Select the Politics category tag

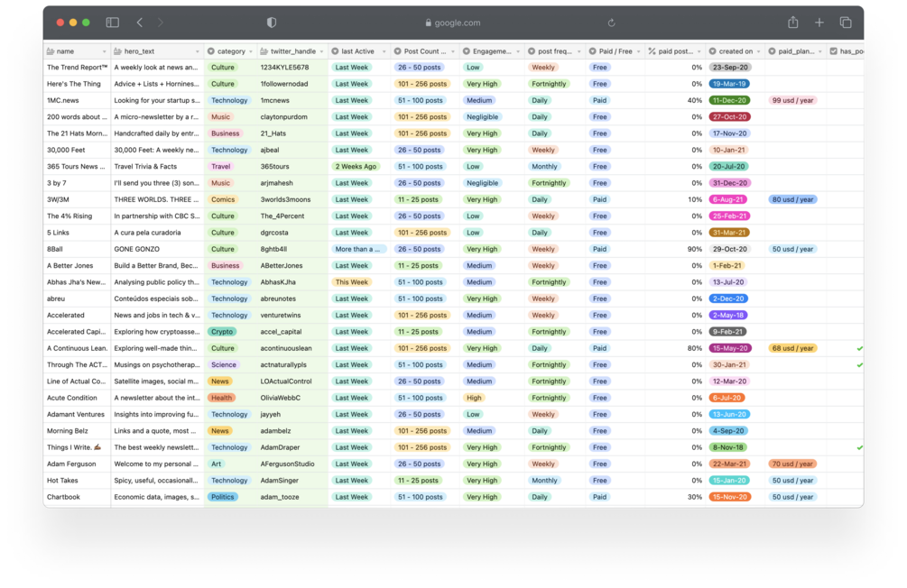[223, 497]
